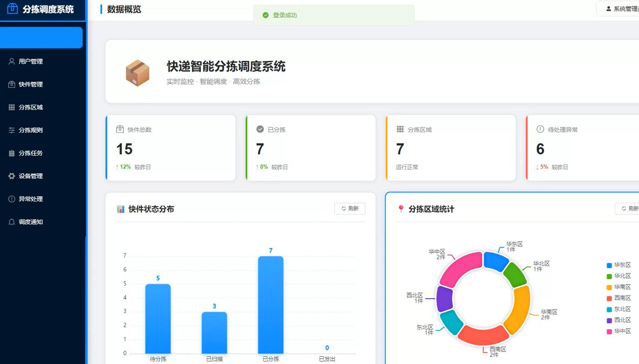Click the 待分拣 bar in the chart
The height and width of the screenshot is (364, 639).
pos(158,319)
